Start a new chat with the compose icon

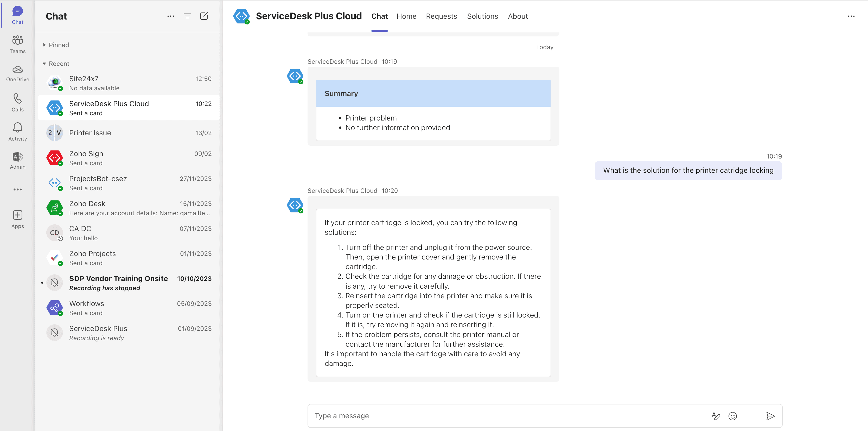pos(204,16)
